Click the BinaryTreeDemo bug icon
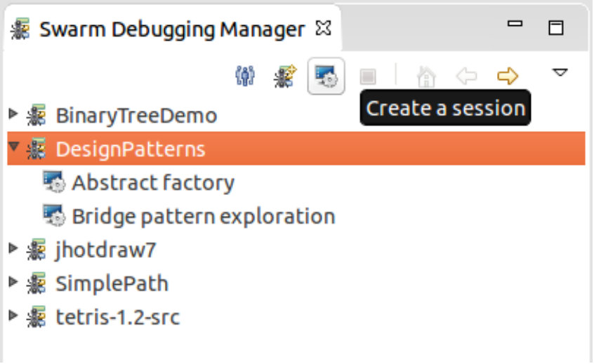 [37, 115]
